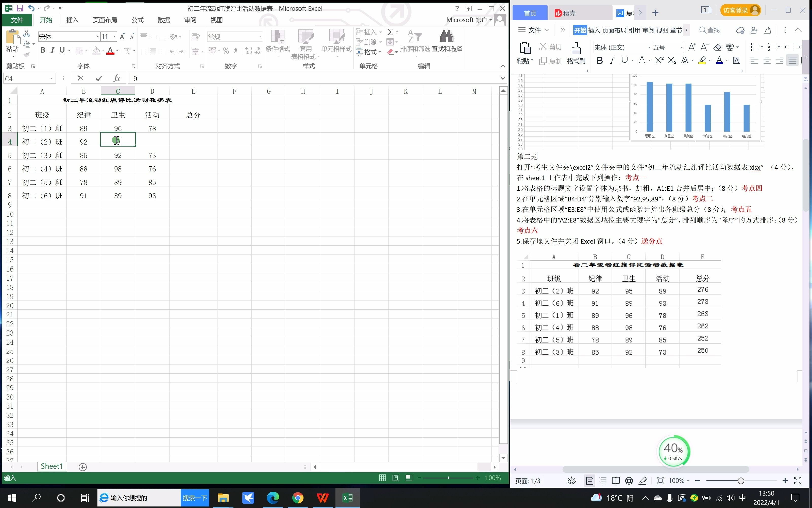Click the 搜索一下 search button on taskbar
The width and height of the screenshot is (812, 508).
195,498
